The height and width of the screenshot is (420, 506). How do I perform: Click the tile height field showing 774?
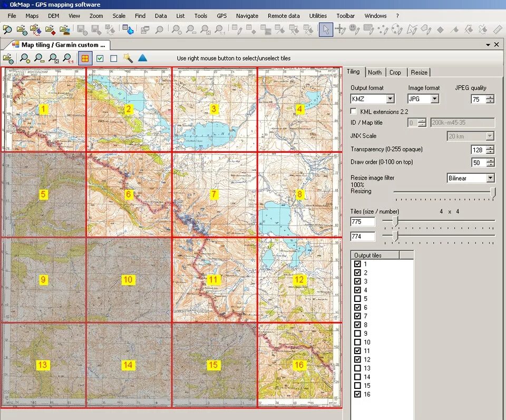pos(363,237)
